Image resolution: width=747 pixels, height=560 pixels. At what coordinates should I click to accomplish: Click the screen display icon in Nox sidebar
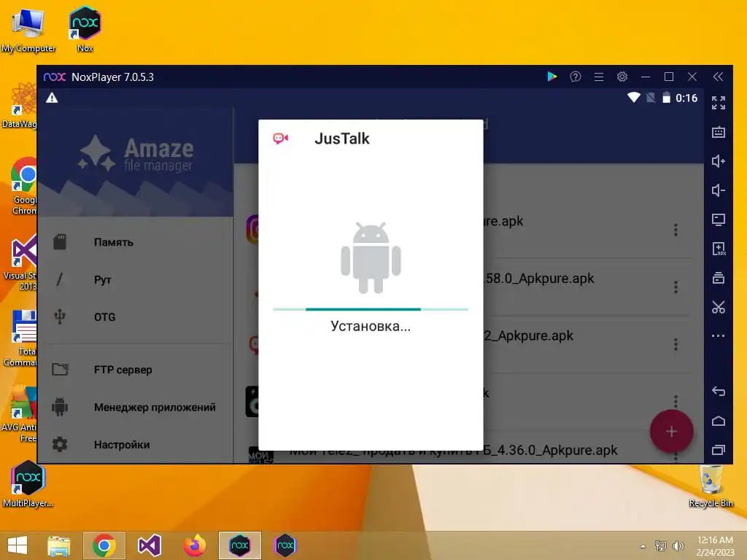719,219
